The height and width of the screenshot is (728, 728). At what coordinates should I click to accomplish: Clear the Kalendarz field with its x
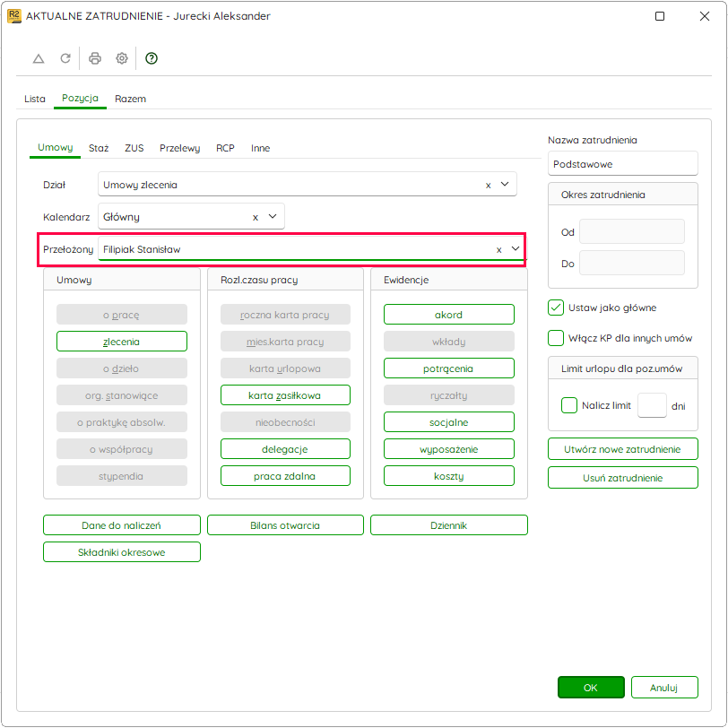click(256, 217)
